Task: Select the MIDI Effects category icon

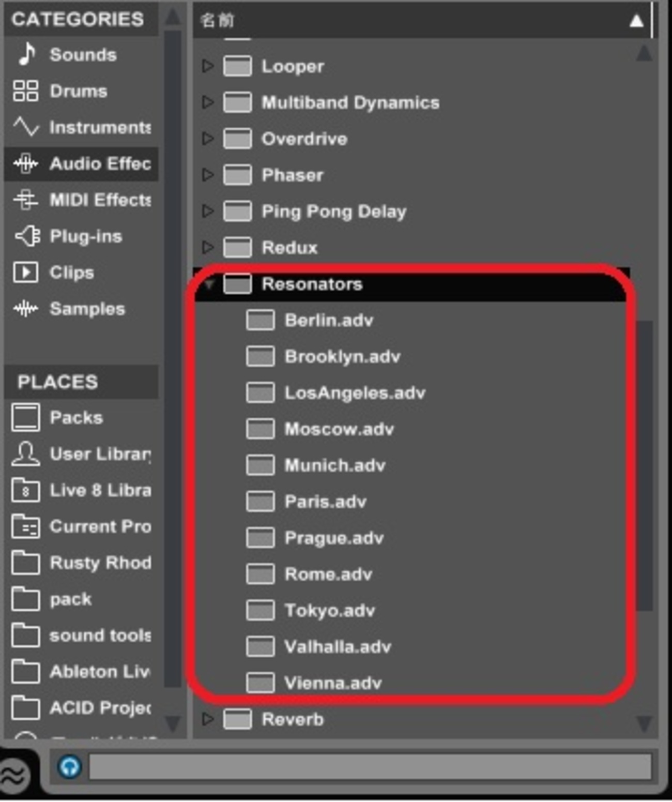Action: pos(26,200)
